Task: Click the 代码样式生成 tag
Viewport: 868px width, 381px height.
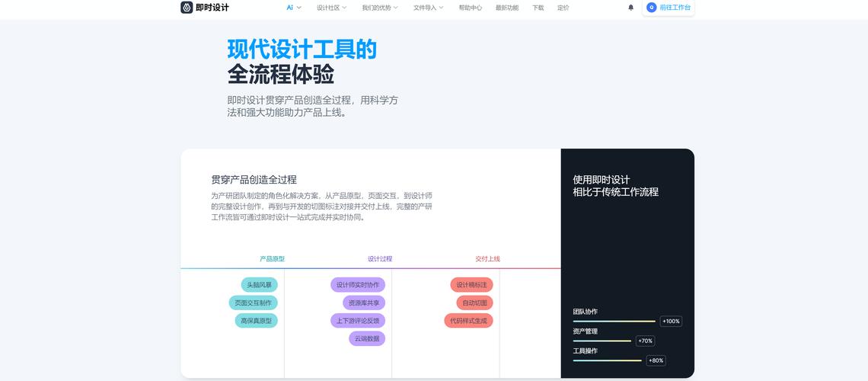Action: (468, 321)
